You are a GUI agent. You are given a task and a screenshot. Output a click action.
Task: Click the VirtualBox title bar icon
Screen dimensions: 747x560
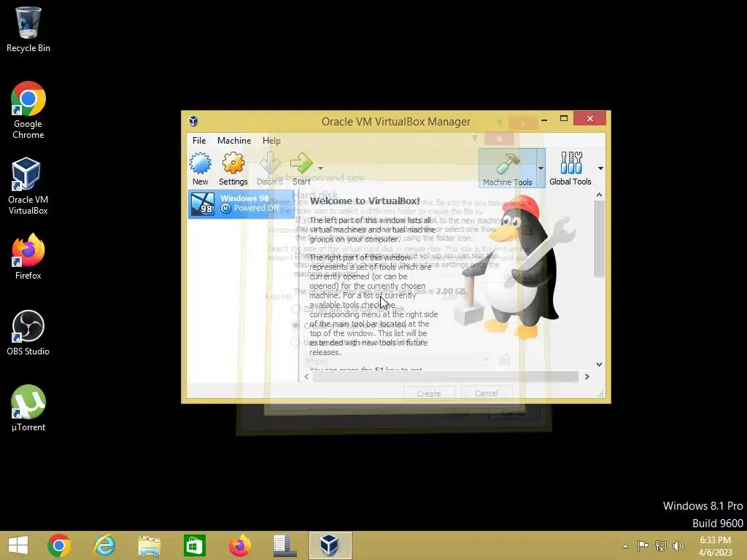click(193, 121)
